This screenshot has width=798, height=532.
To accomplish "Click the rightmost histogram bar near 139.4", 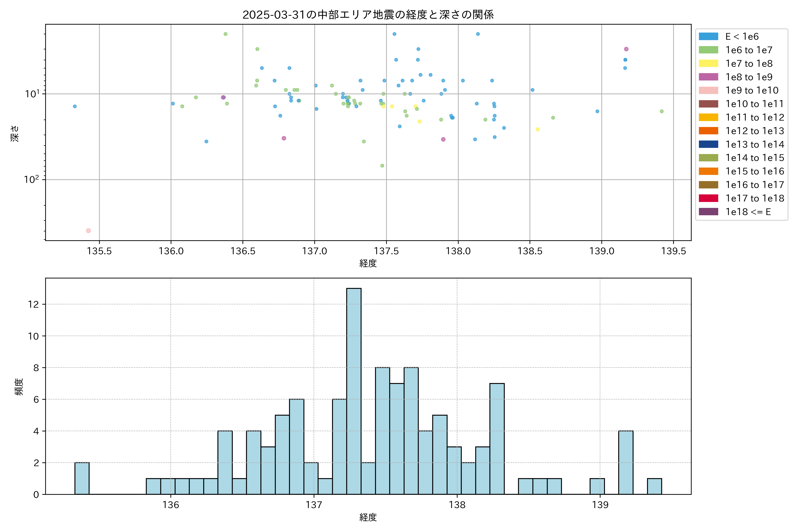I will pyautogui.click(x=654, y=486).
